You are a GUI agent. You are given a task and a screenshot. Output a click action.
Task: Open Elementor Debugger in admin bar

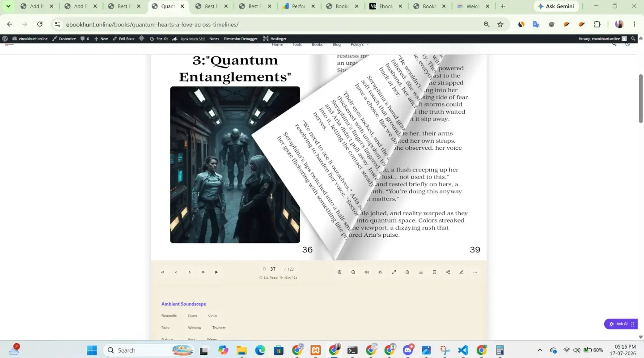[241, 39]
